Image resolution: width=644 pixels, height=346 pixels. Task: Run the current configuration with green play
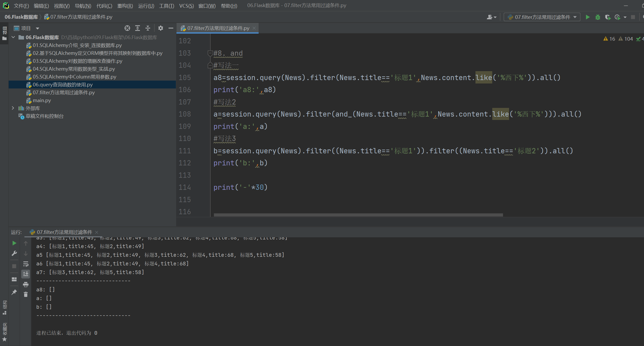pos(588,17)
